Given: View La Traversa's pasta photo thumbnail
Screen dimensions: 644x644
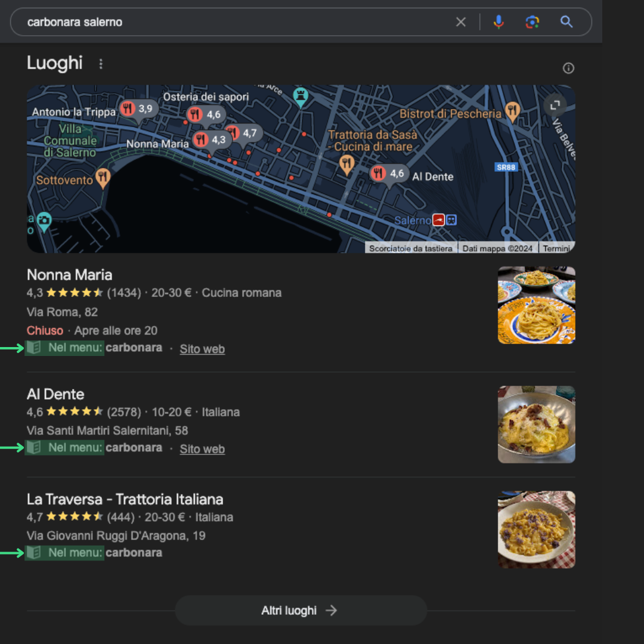Looking at the screenshot, I should 537,530.
